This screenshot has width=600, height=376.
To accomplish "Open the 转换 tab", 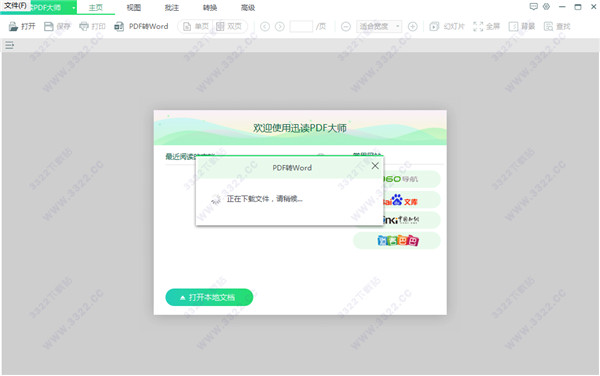I will click(x=210, y=8).
